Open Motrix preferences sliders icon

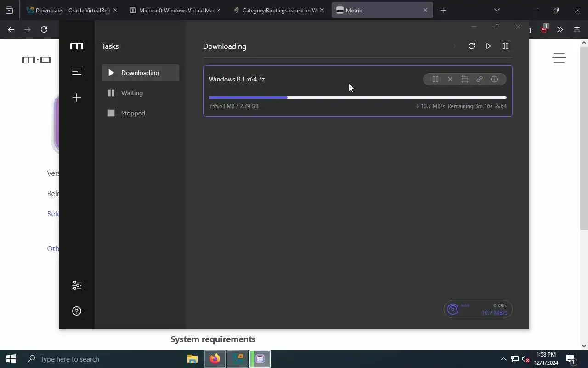(x=77, y=285)
